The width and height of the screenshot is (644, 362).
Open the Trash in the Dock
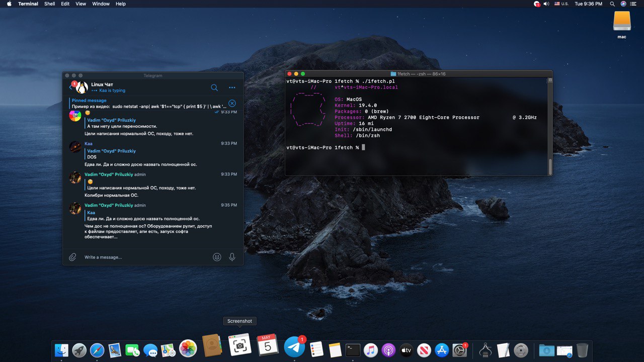point(582,350)
